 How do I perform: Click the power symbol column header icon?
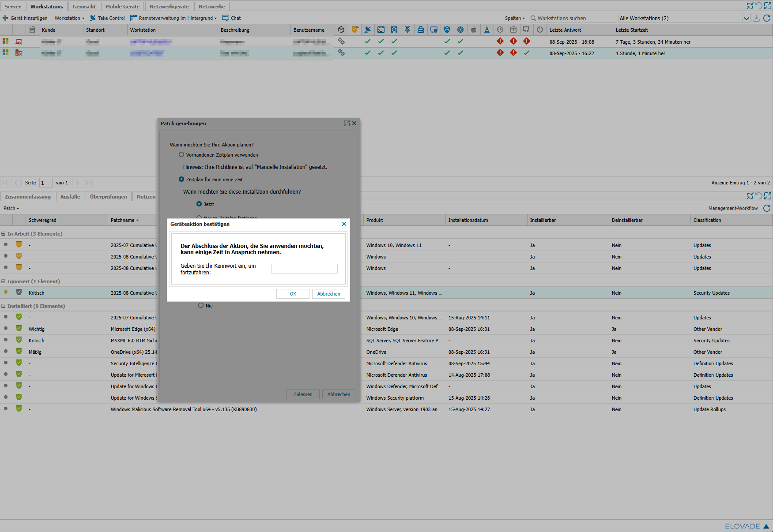[x=539, y=30]
